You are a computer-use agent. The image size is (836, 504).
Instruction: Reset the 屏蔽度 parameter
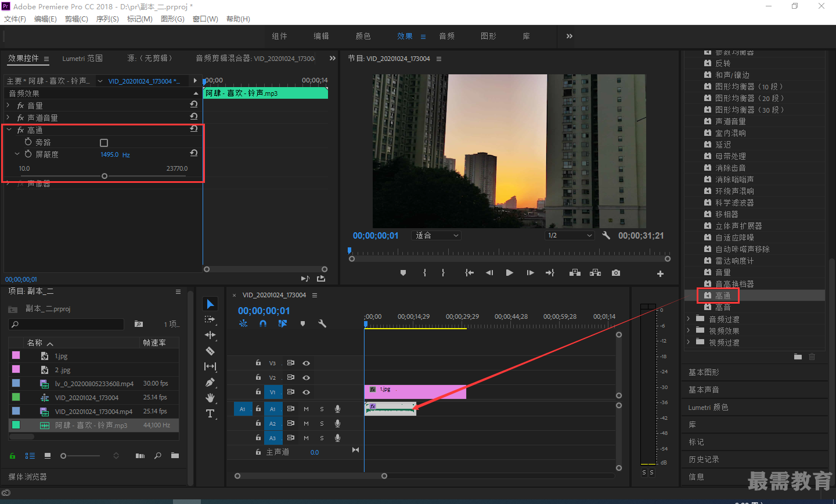194,153
